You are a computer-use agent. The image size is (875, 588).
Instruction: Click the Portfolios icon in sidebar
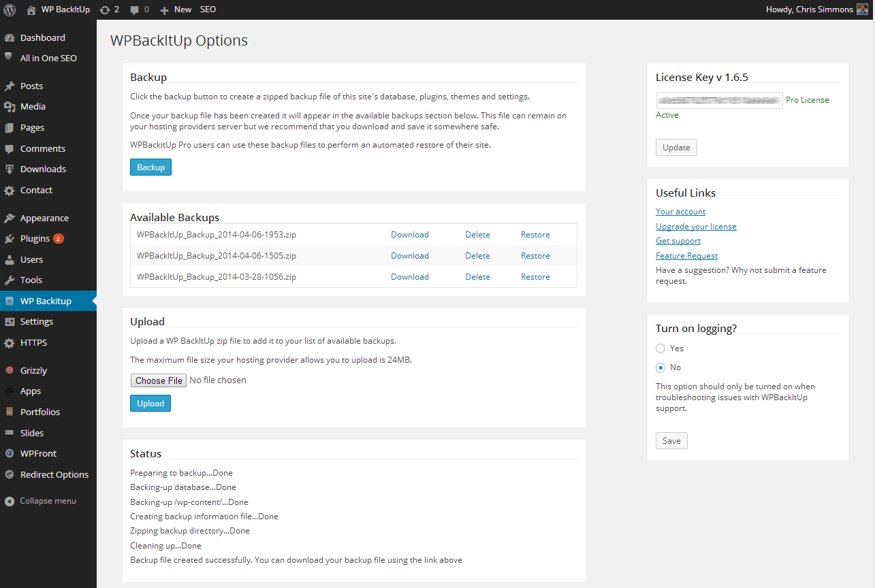10,412
